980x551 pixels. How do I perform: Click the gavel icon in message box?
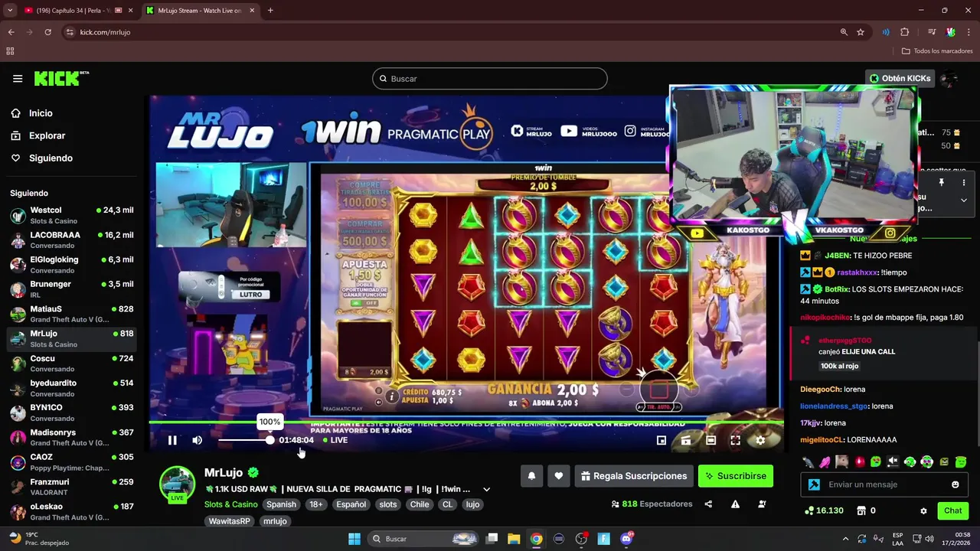[814, 484]
